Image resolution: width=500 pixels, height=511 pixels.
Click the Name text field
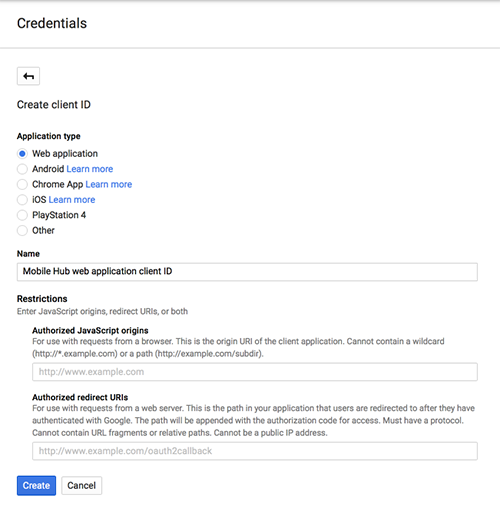tap(247, 272)
